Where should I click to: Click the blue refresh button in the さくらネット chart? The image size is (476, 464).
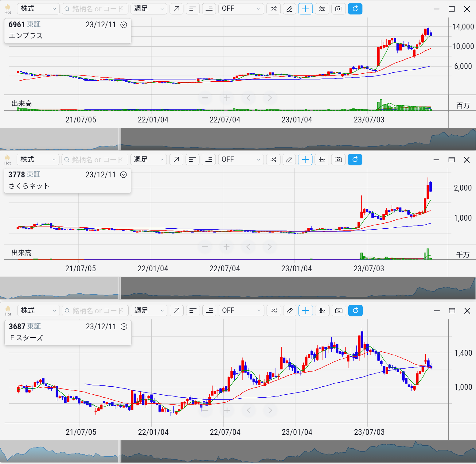[355, 160]
